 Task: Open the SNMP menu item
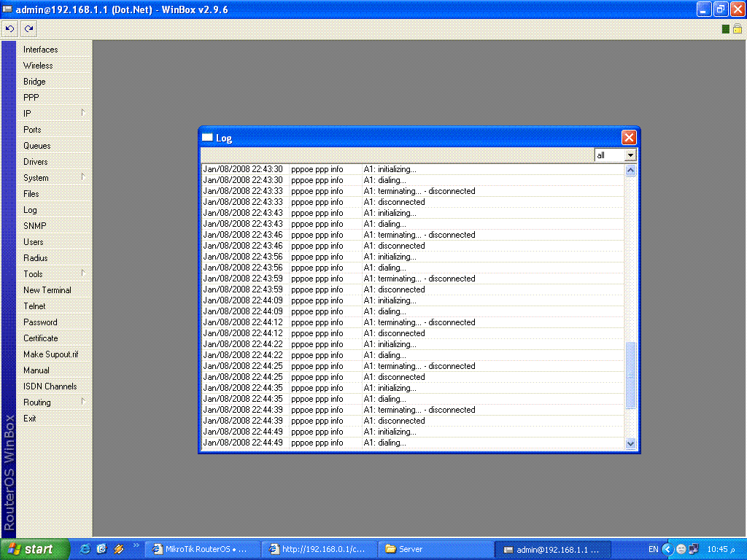pos(54,226)
